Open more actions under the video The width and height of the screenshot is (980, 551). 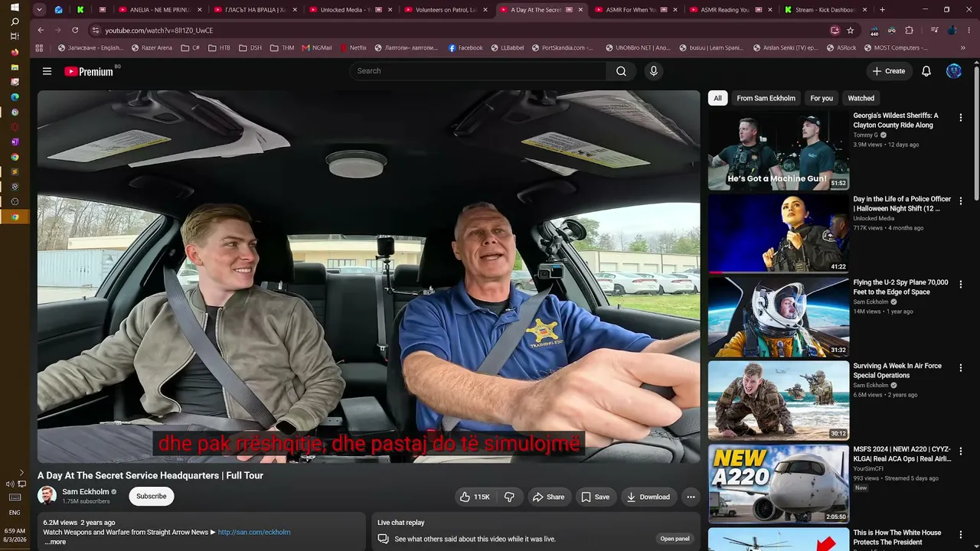(691, 497)
